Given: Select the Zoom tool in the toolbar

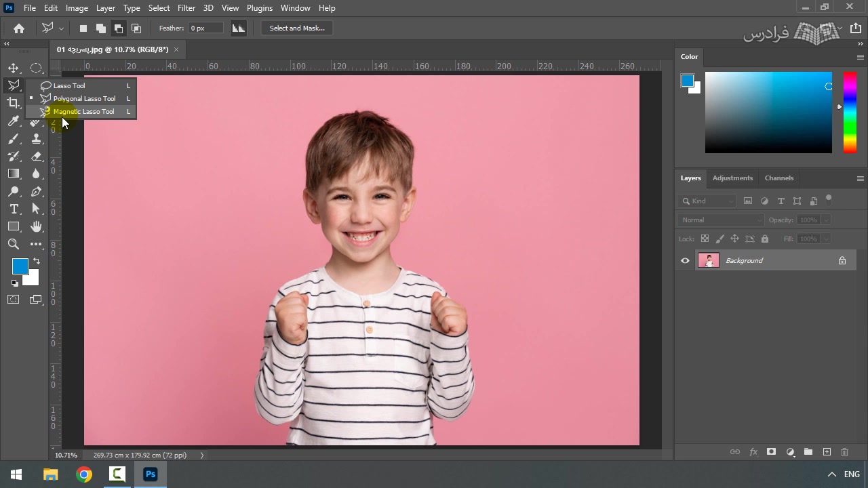Looking at the screenshot, I should (x=14, y=244).
